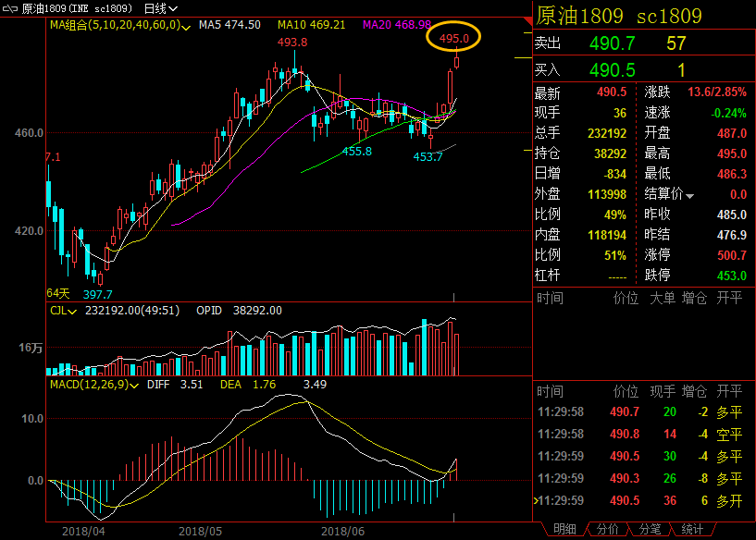Viewport: 756px width, 540px height.
Task: Select the MA5 474.50 legend label
Action: [x=229, y=25]
